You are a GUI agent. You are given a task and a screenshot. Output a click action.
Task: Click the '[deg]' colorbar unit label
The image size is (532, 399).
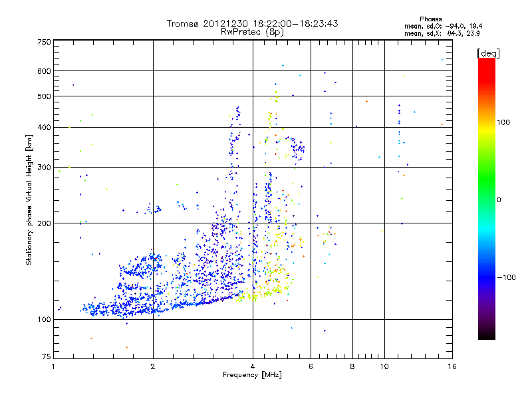click(488, 53)
